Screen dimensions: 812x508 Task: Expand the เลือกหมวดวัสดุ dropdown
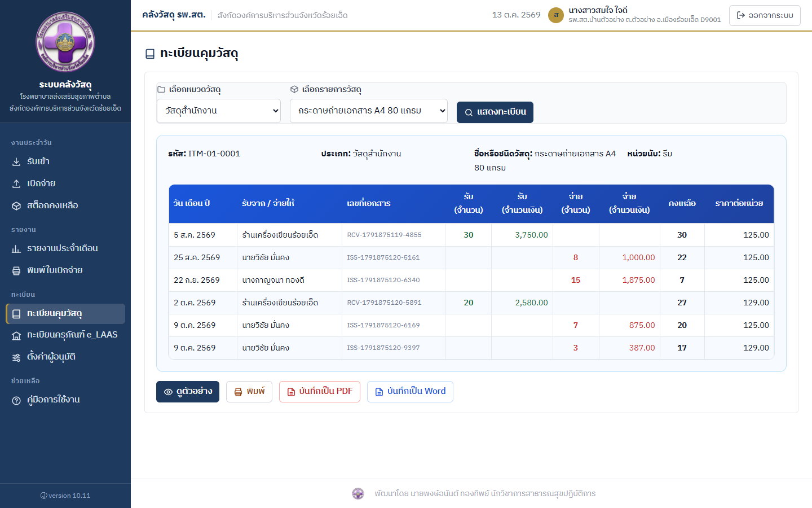[x=219, y=111]
